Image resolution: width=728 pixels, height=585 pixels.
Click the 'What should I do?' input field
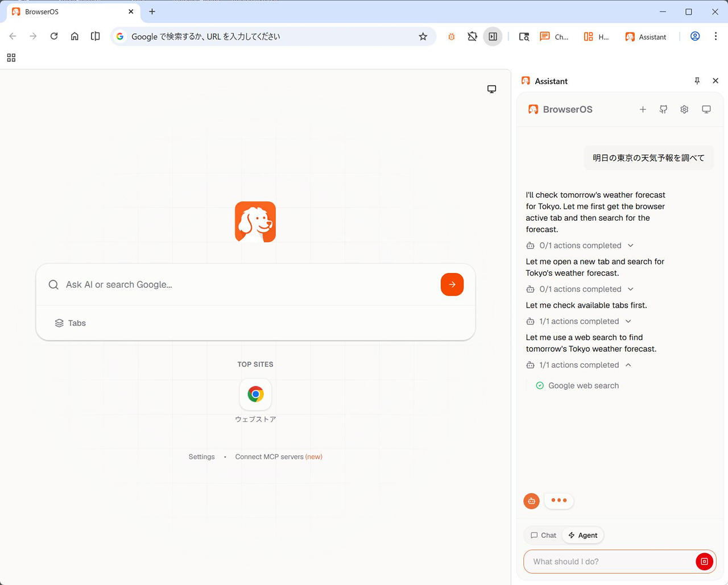pyautogui.click(x=609, y=561)
